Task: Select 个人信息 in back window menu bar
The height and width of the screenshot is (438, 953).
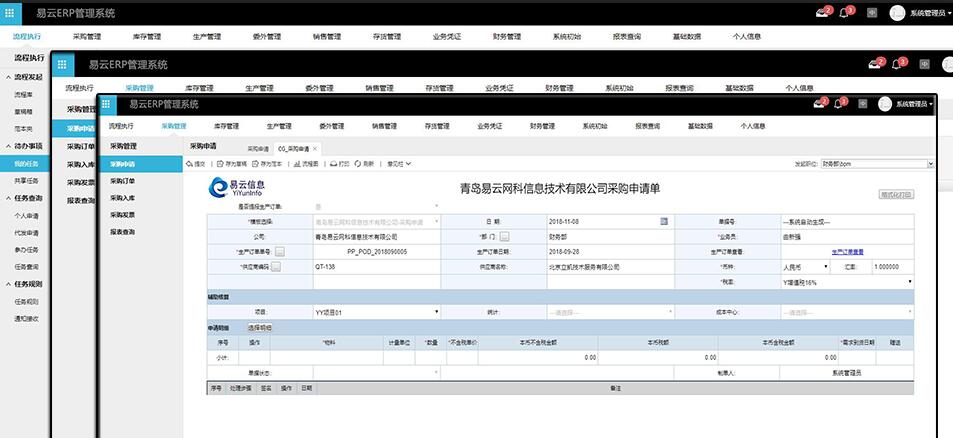Action: coord(747,36)
